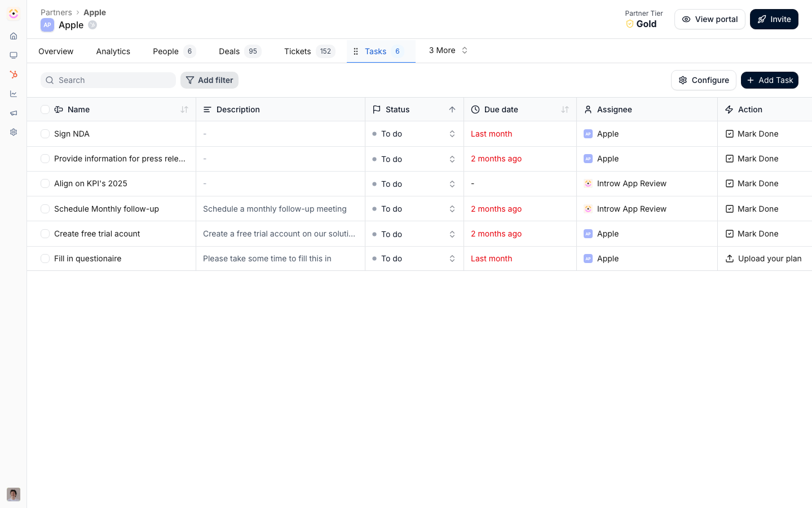Viewport: 812px width, 508px height.
Task: Click the drag handle on Tasks tab
Action: [356, 51]
